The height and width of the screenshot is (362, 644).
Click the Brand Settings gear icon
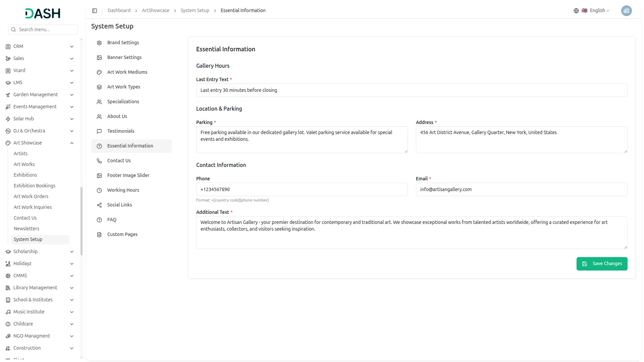click(x=99, y=43)
